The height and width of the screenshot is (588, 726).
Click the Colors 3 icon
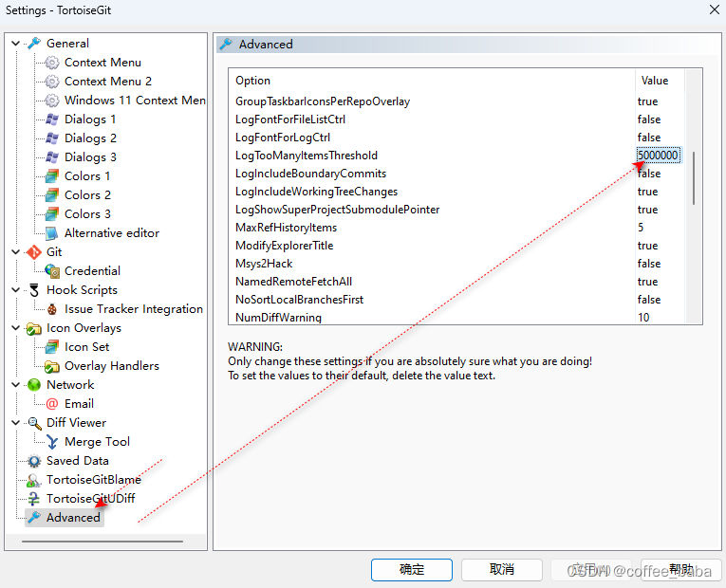[52, 214]
